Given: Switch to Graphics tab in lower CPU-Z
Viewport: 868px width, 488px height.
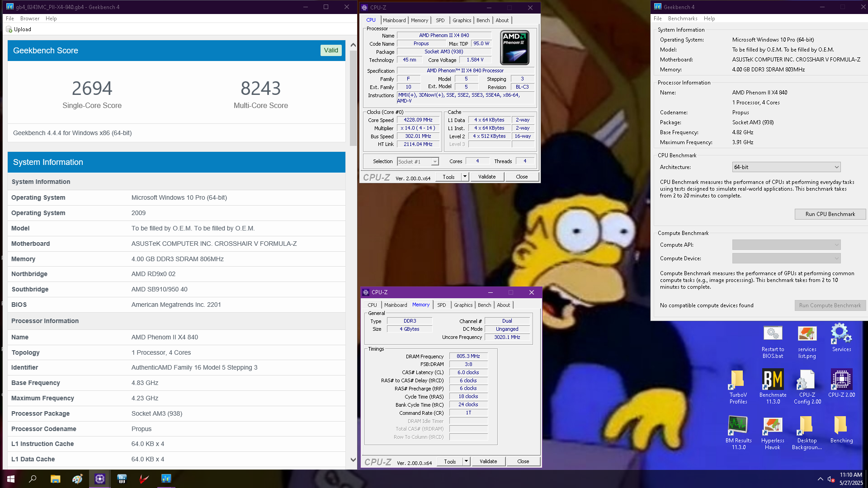Looking at the screenshot, I should 463,305.
